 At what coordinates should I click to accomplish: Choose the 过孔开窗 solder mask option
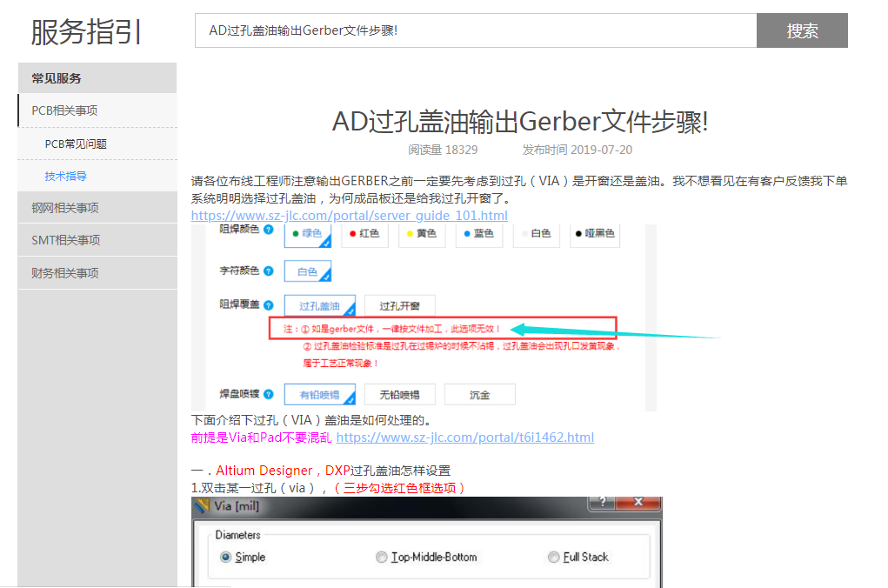(399, 306)
